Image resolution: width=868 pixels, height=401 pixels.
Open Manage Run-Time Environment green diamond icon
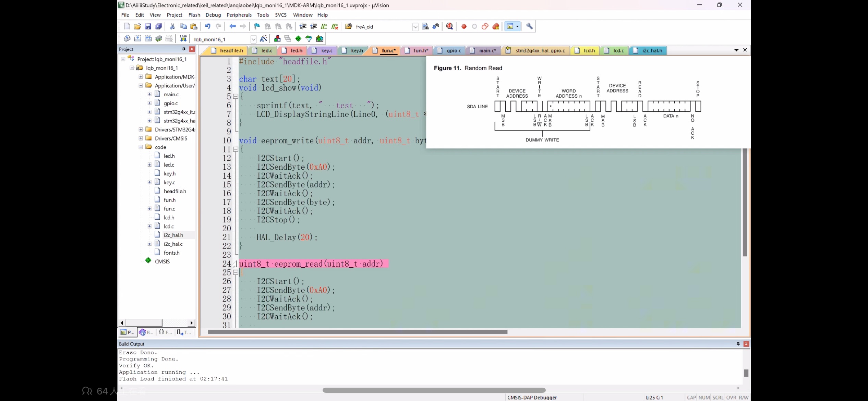coord(298,38)
